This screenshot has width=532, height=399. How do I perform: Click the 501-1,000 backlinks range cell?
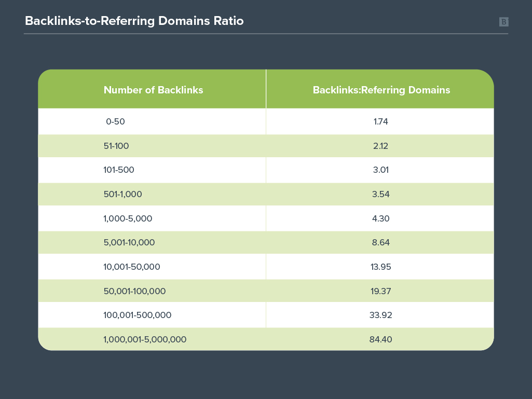(x=122, y=195)
